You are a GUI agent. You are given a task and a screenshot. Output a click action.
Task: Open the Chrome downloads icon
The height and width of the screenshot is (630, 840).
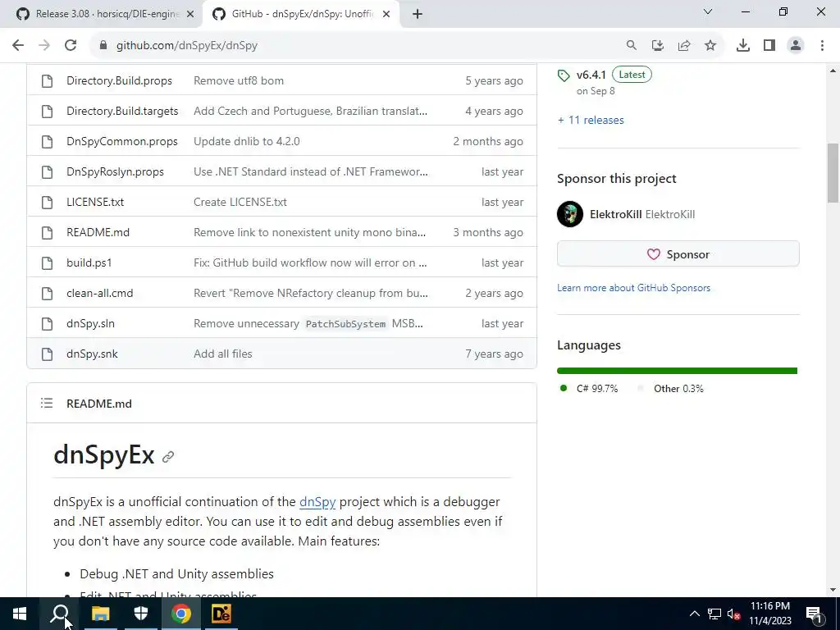pyautogui.click(x=743, y=46)
